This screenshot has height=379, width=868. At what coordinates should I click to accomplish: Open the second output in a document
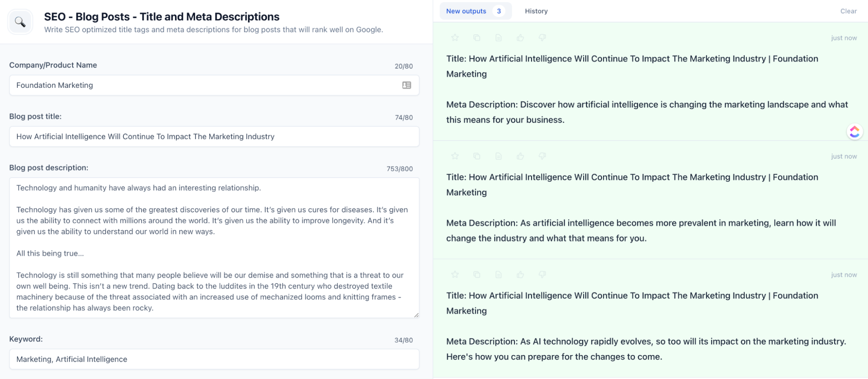(x=498, y=156)
